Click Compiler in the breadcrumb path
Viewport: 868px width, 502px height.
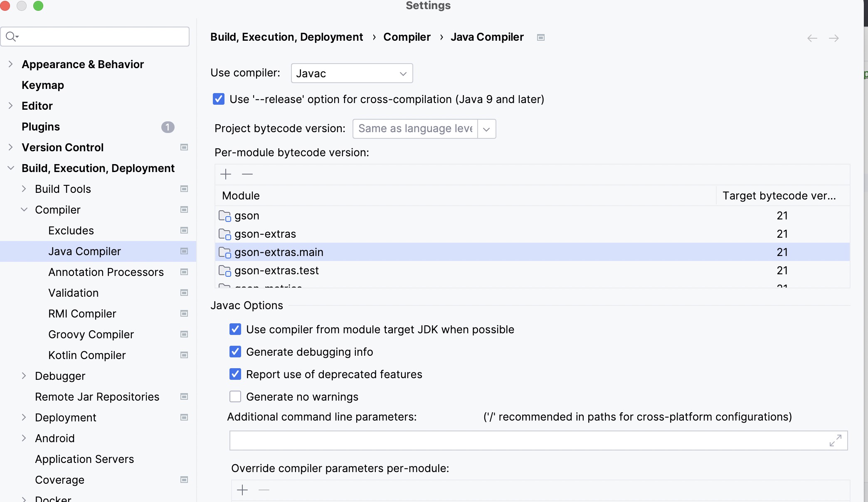407,37
